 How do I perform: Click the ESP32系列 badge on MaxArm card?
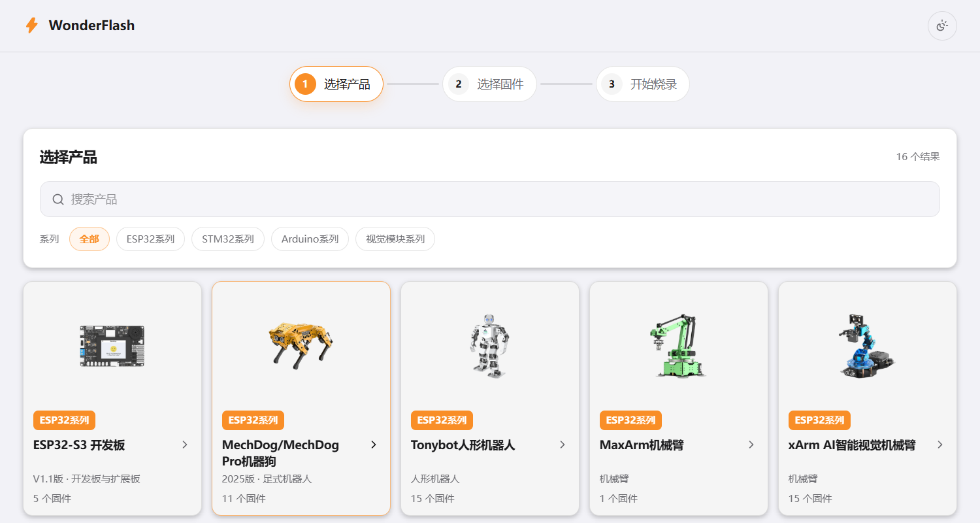pyautogui.click(x=630, y=420)
